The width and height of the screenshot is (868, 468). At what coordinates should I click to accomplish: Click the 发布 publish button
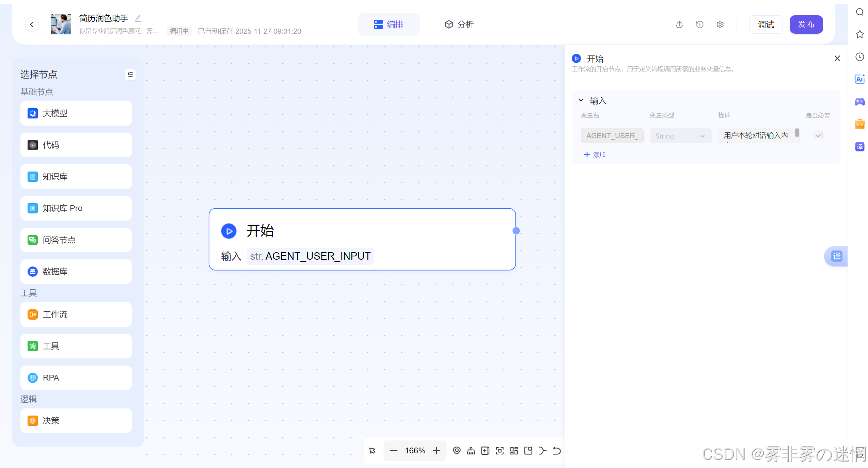pyautogui.click(x=806, y=25)
